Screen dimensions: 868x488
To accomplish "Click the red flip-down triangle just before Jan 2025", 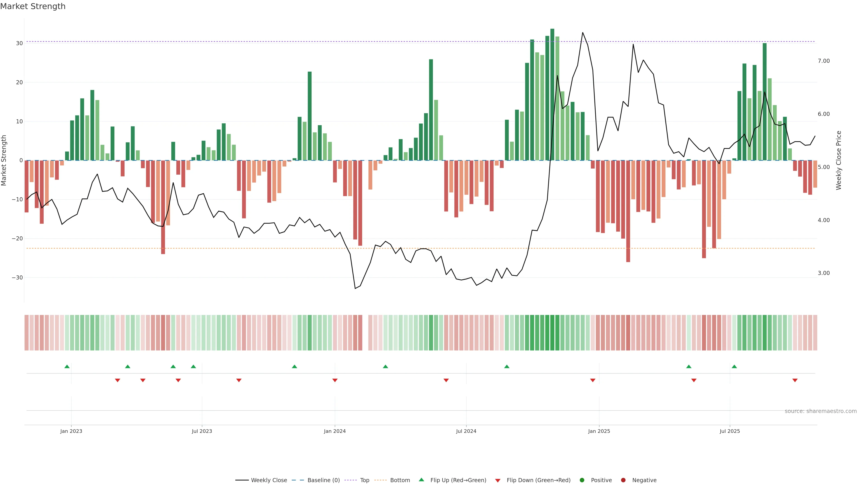I will (x=593, y=380).
